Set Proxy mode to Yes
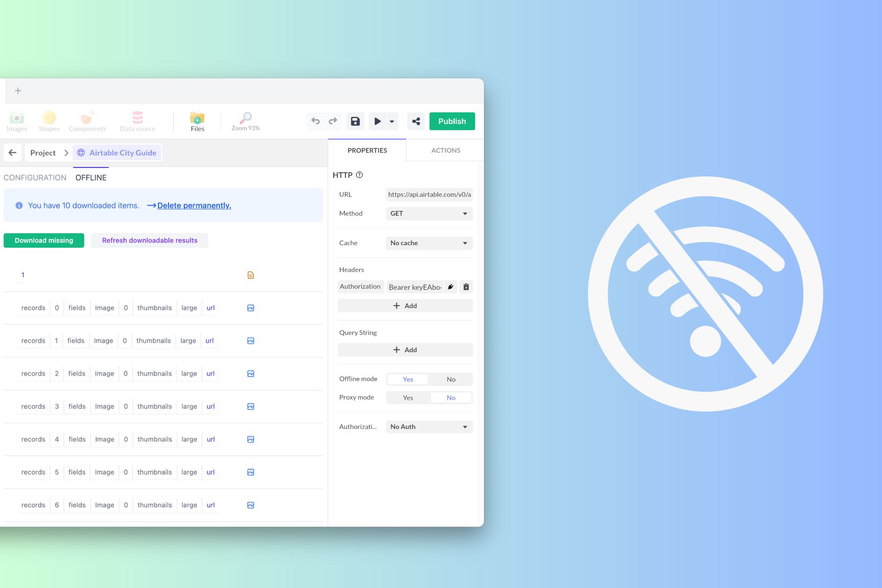Image resolution: width=882 pixels, height=588 pixels. click(x=408, y=398)
